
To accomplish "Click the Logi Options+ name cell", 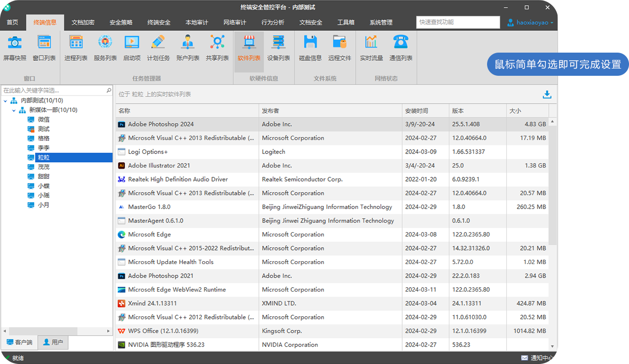I will 187,152.
